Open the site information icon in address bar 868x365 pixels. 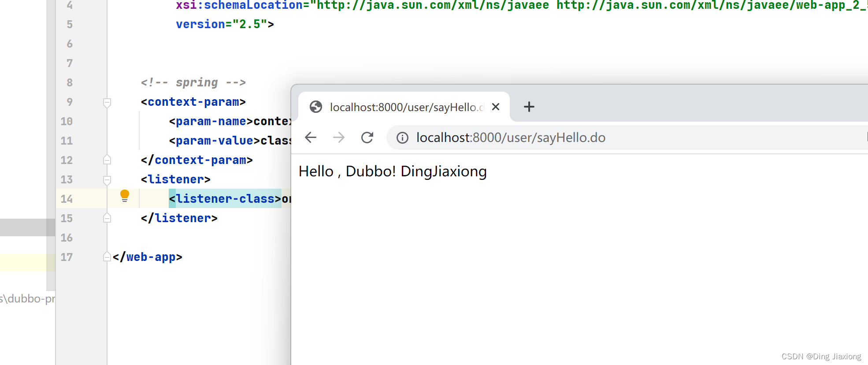pos(402,138)
